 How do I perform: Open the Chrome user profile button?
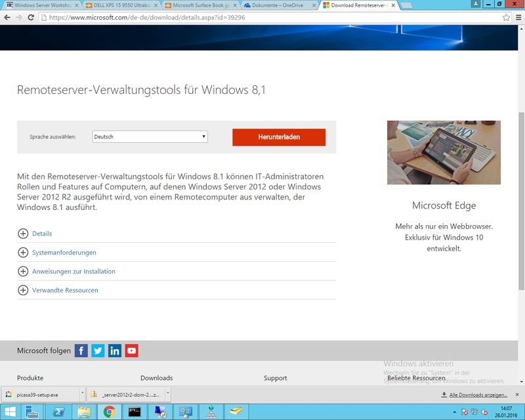[475, 4]
